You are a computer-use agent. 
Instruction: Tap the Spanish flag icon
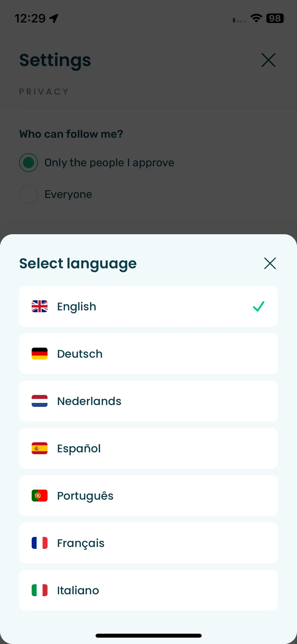click(40, 448)
